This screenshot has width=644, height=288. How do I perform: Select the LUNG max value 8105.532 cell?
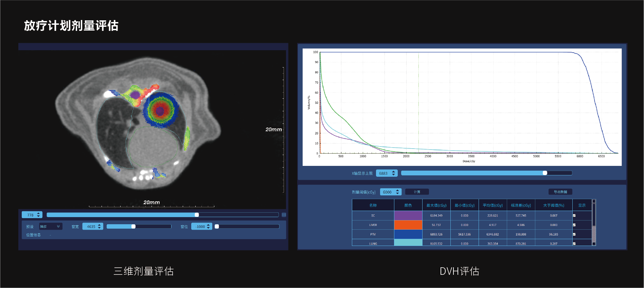436,243
